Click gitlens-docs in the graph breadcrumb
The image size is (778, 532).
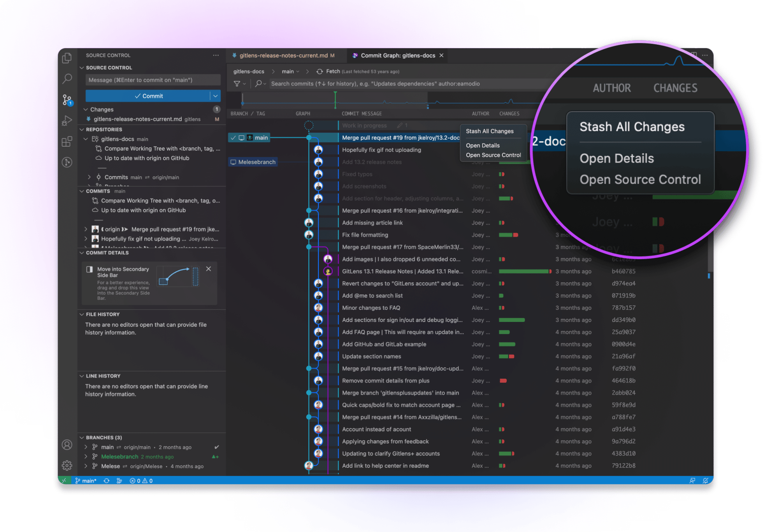tap(249, 72)
